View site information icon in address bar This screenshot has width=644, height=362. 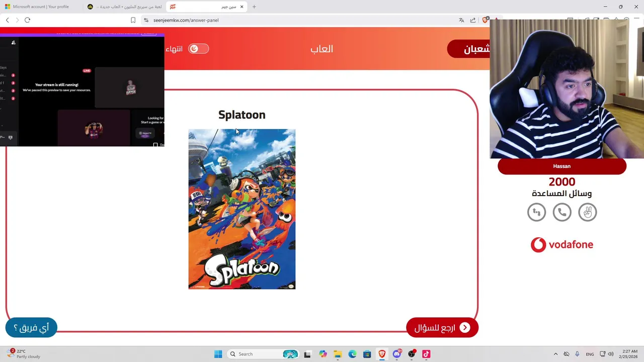[x=146, y=20]
